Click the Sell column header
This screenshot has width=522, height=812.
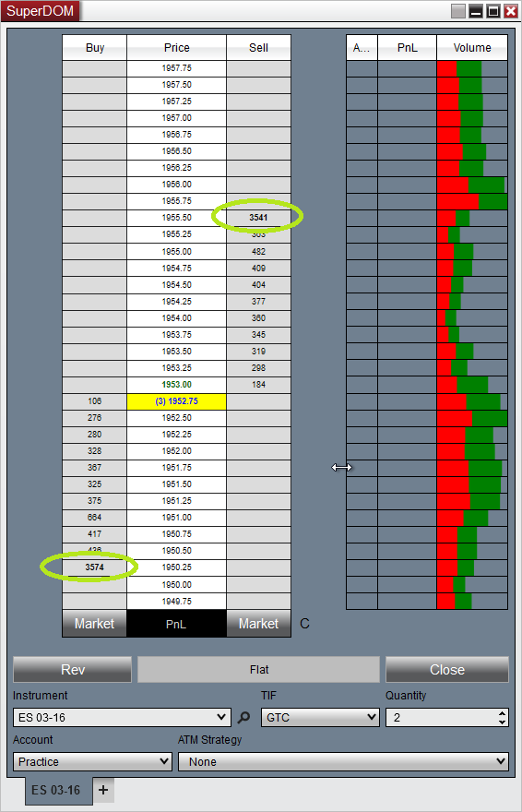pos(258,48)
